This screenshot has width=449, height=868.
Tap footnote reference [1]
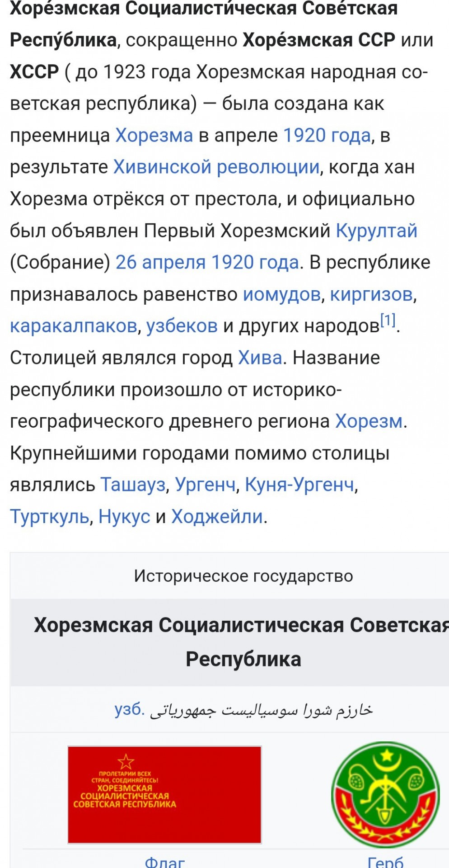coord(388,320)
